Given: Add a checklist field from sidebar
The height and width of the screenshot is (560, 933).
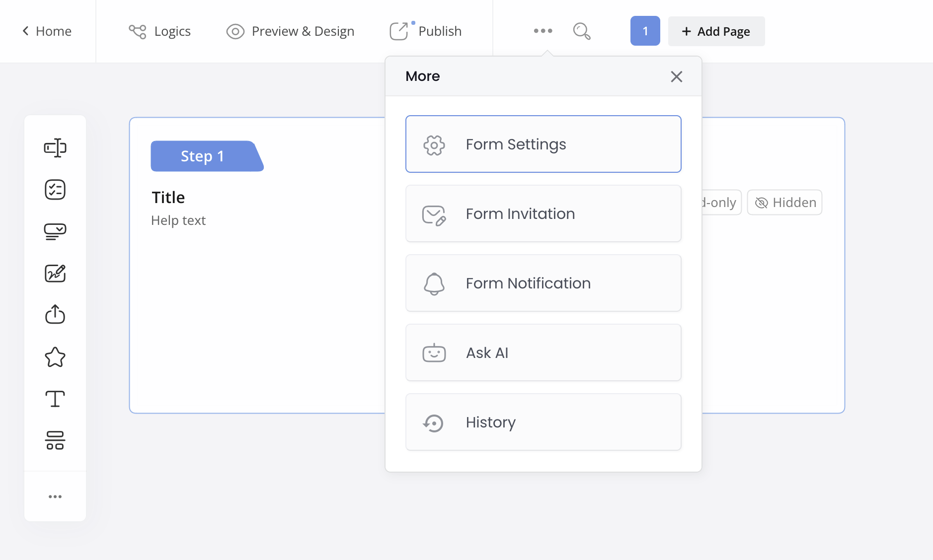Looking at the screenshot, I should 55,190.
